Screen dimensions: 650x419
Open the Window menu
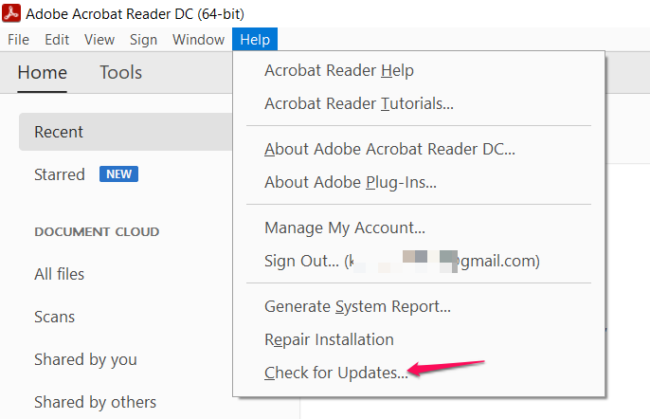198,40
